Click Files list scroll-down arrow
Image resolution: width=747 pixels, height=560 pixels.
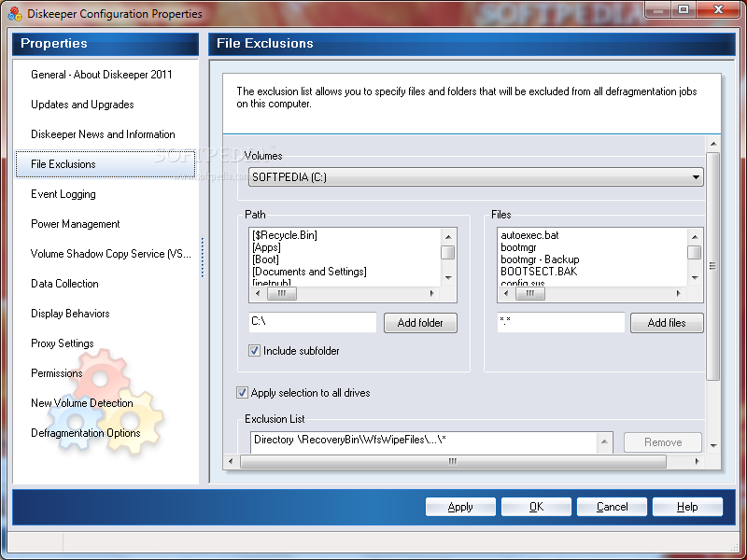coord(695,277)
